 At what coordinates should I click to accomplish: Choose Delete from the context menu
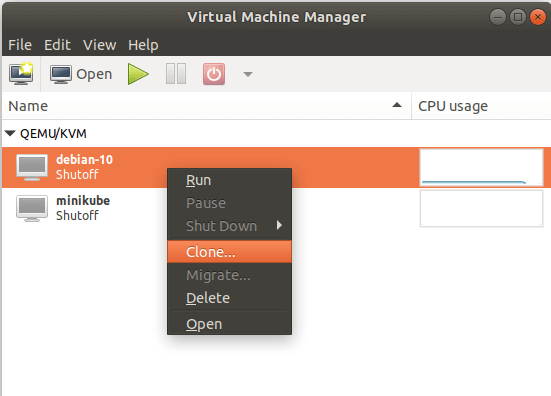(229, 298)
